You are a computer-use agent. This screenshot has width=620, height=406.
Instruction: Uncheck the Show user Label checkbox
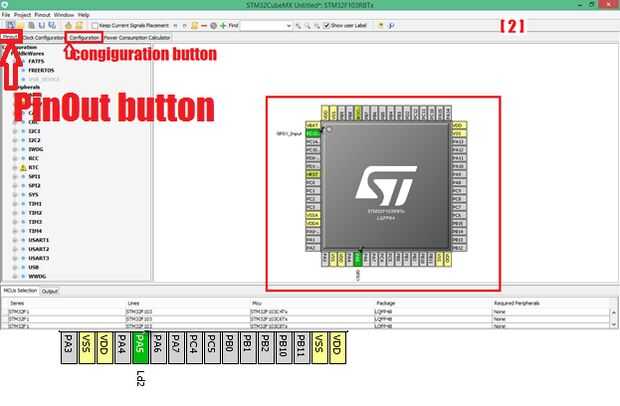327,26
